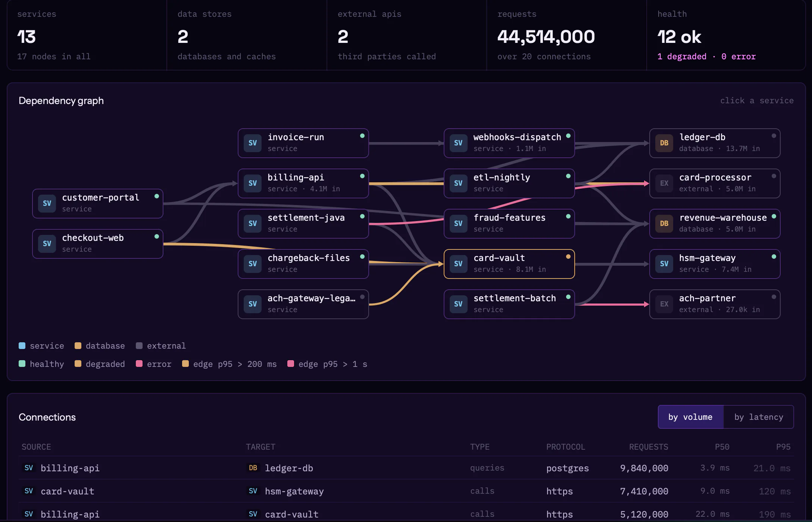812x522 pixels.
Task: Click SV badge beside hsm-gateway table target
Action: click(x=253, y=491)
